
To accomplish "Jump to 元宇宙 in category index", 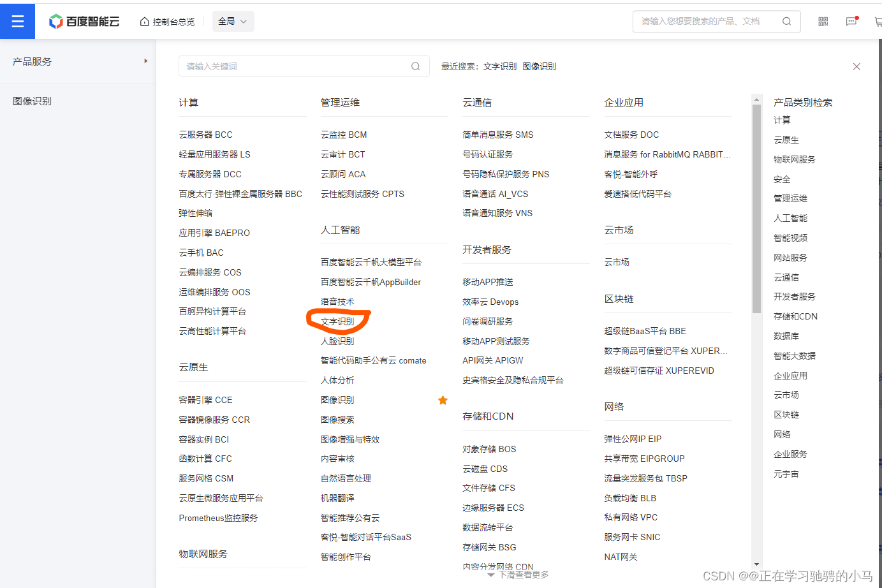I will coord(786,474).
